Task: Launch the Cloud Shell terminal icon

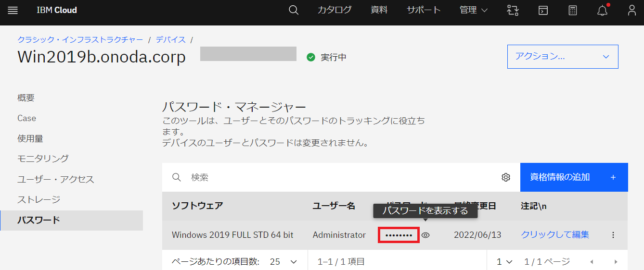Action: click(x=543, y=10)
